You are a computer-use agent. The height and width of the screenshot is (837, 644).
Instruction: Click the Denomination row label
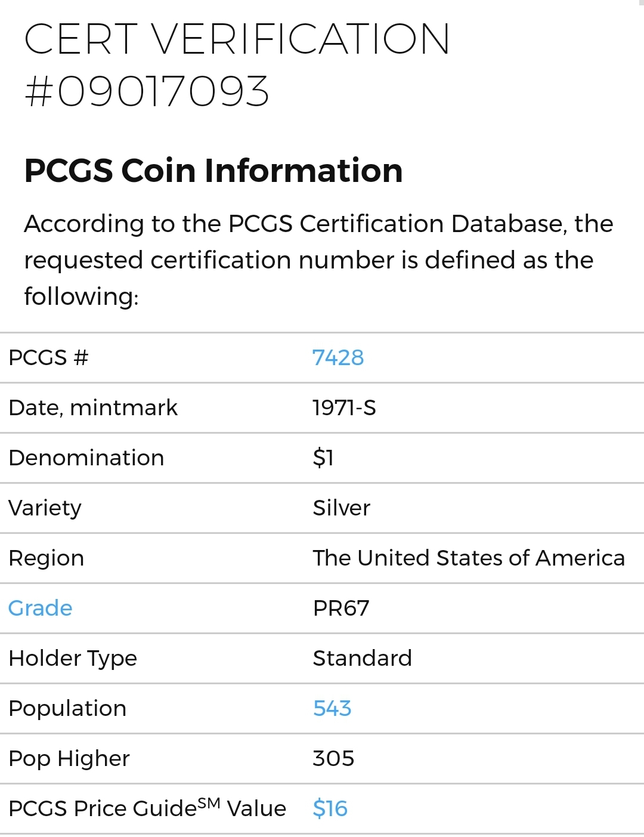click(86, 458)
